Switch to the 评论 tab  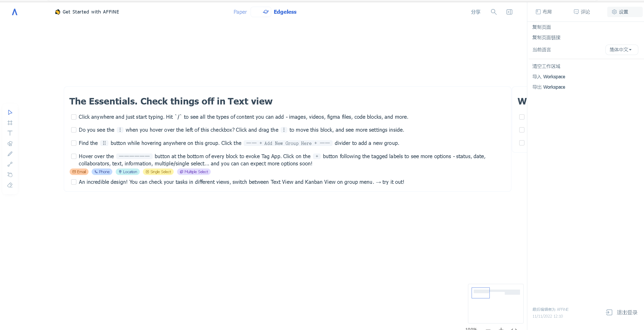click(x=582, y=12)
